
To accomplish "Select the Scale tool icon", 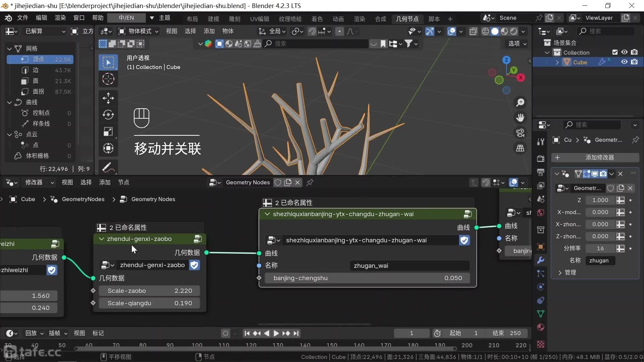I will pos(108,132).
